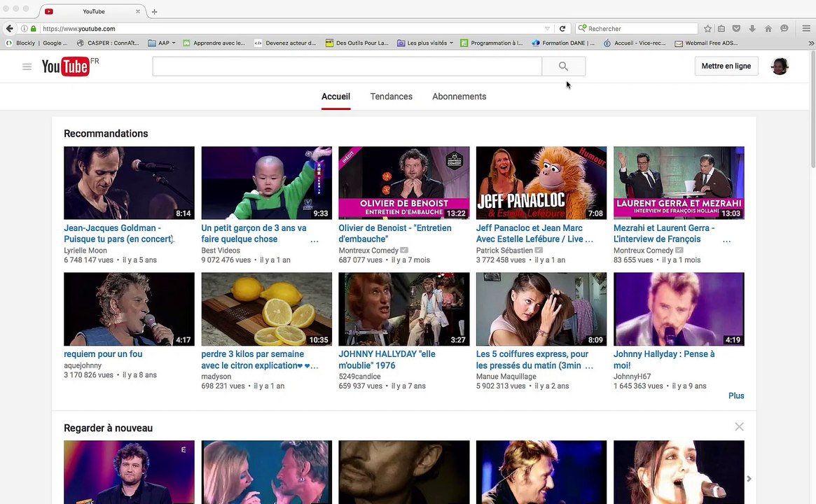Open the Firefox hamburger menu
This screenshot has width=816, height=504.
pos(806,29)
